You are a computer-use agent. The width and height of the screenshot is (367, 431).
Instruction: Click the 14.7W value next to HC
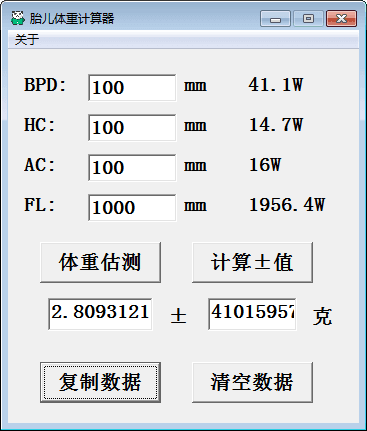[x=276, y=125]
